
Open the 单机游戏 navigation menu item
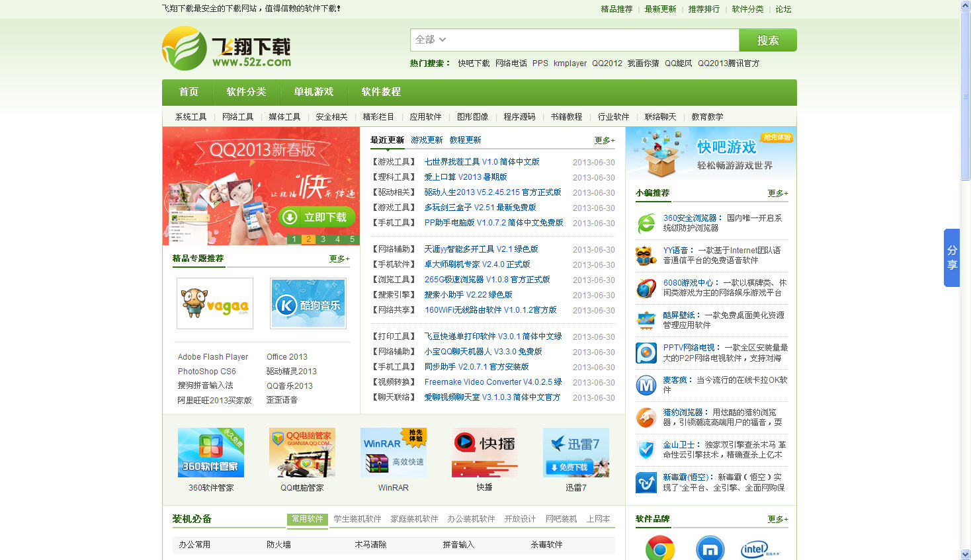[x=314, y=92]
